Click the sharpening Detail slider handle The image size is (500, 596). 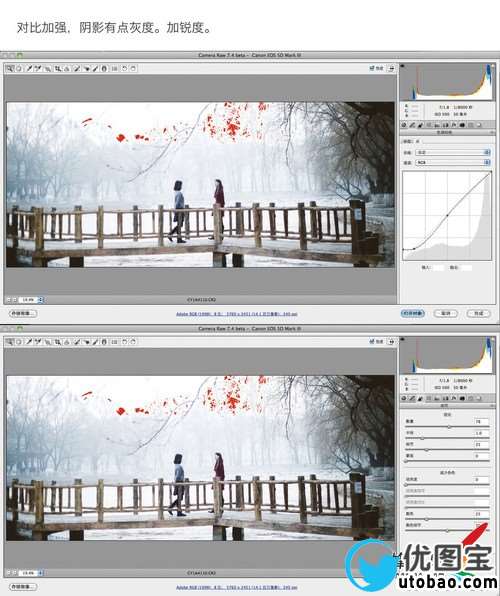click(x=426, y=450)
